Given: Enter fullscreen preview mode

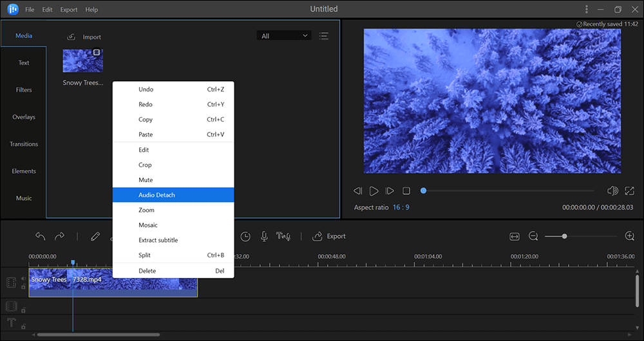Looking at the screenshot, I should click(x=630, y=191).
